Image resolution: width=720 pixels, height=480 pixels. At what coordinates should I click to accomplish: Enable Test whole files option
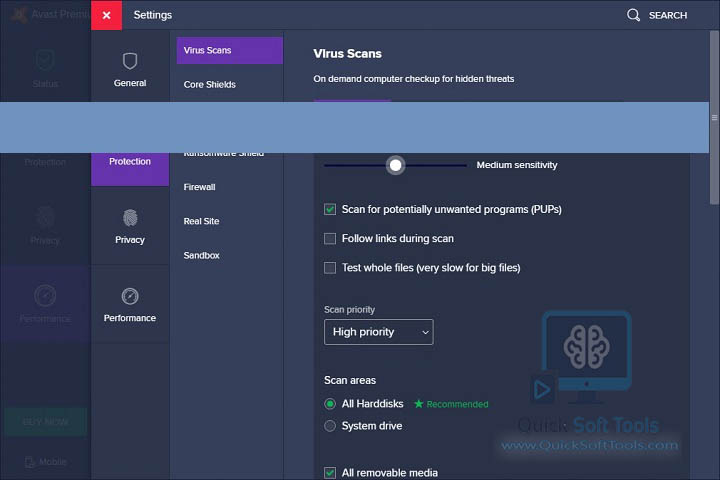coord(330,268)
